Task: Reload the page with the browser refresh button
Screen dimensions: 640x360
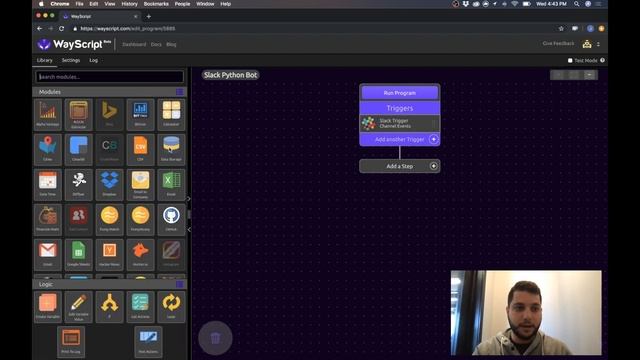Action: (x=62, y=29)
